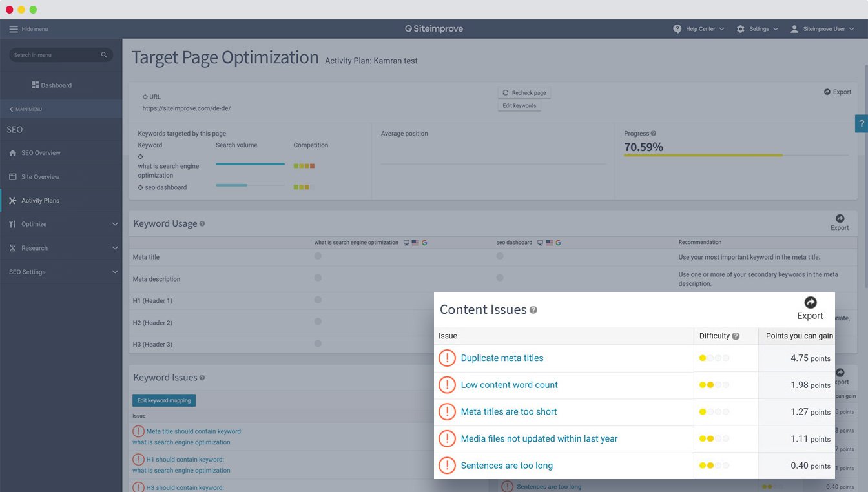Click the 70.59% progress bar

point(736,155)
